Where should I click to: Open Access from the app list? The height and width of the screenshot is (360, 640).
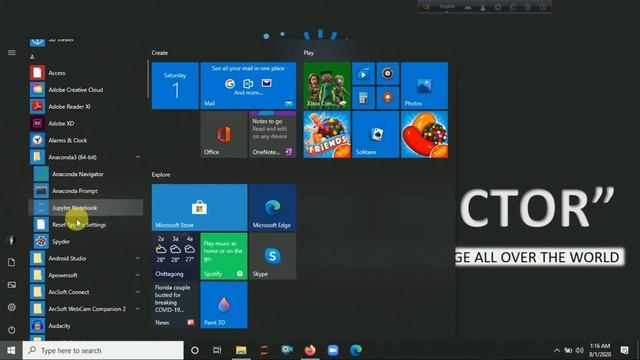click(86, 73)
